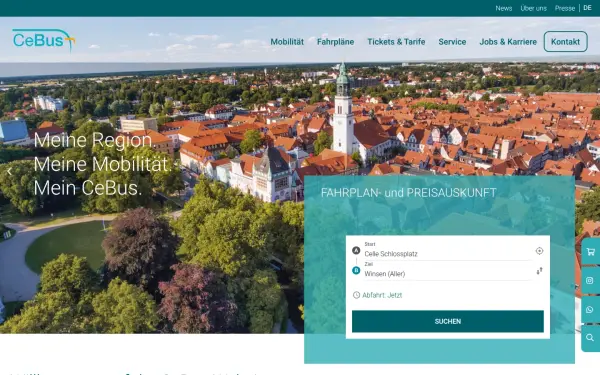The width and height of the screenshot is (600, 375).
Task: Open the Mobilität menu
Action: 287,42
